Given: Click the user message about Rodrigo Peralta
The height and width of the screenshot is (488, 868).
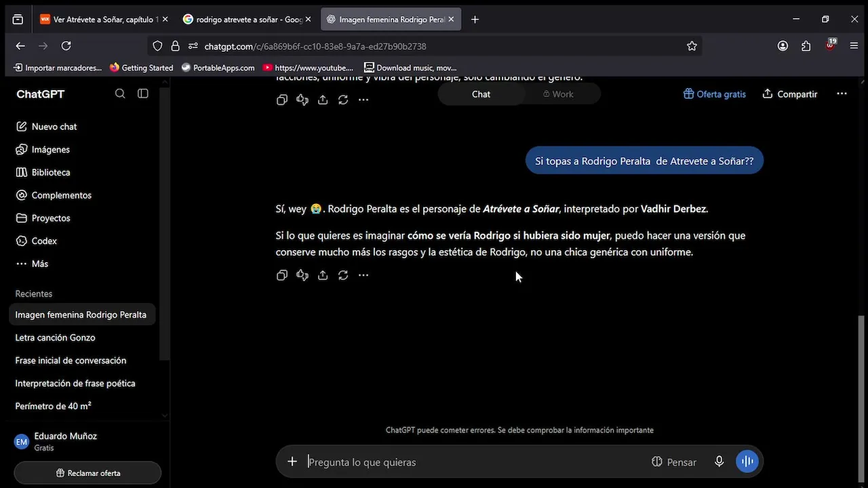Looking at the screenshot, I should (x=644, y=161).
